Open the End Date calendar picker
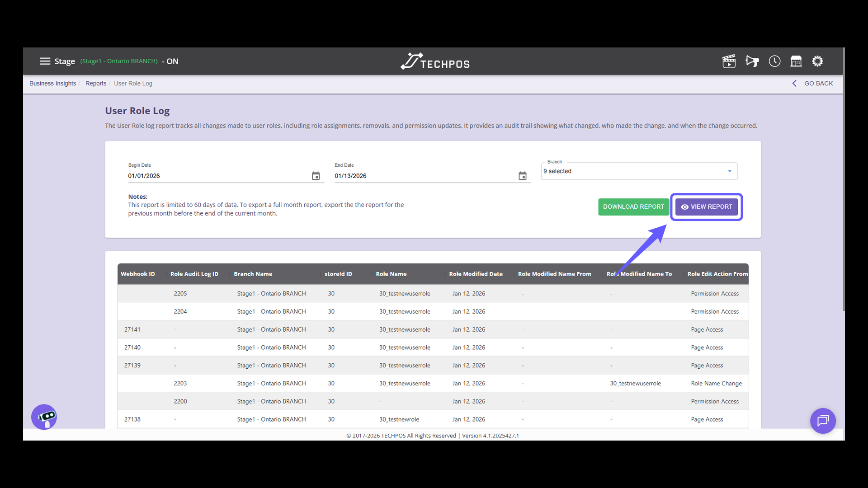This screenshot has height=488, width=868. point(522,176)
